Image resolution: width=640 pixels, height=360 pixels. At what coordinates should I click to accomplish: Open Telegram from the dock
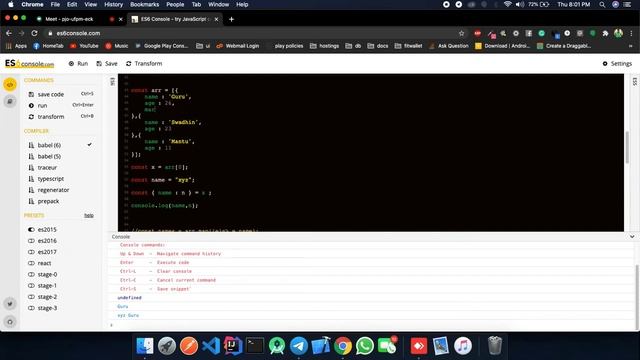coord(299,346)
